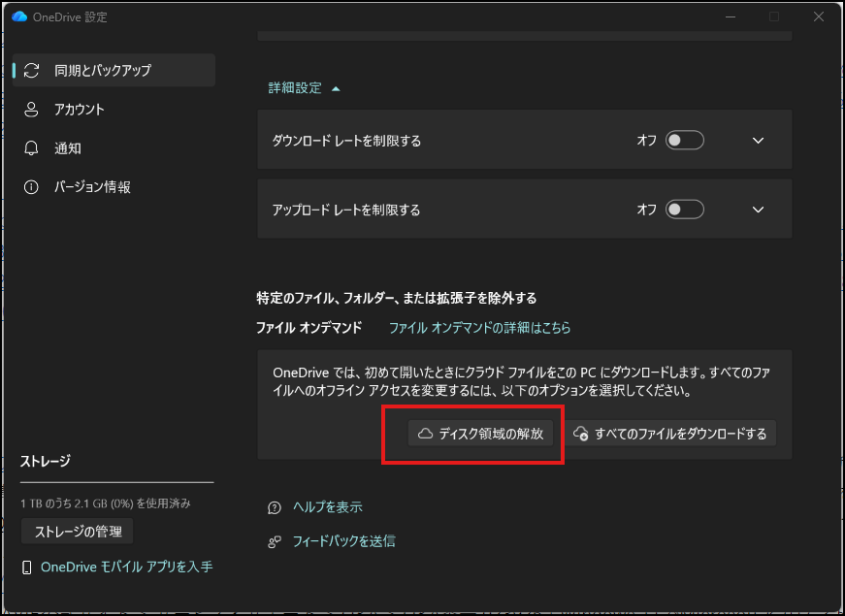Viewport: 845px width, 616px height.
Task: Open the 通知 settings section
Action: click(114, 148)
